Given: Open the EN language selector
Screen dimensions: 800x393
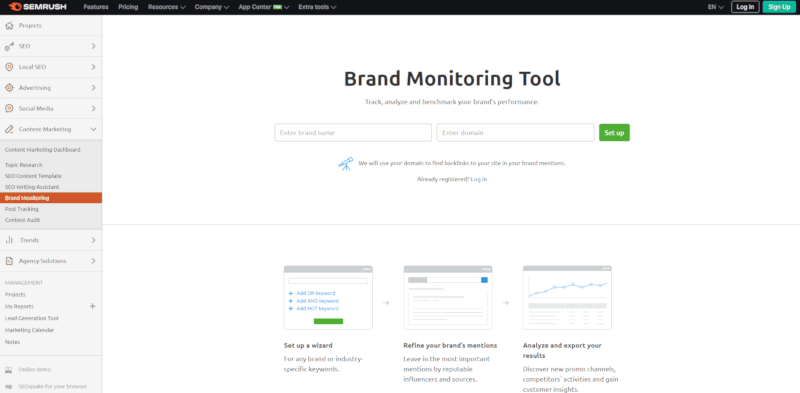Looking at the screenshot, I should click(715, 7).
